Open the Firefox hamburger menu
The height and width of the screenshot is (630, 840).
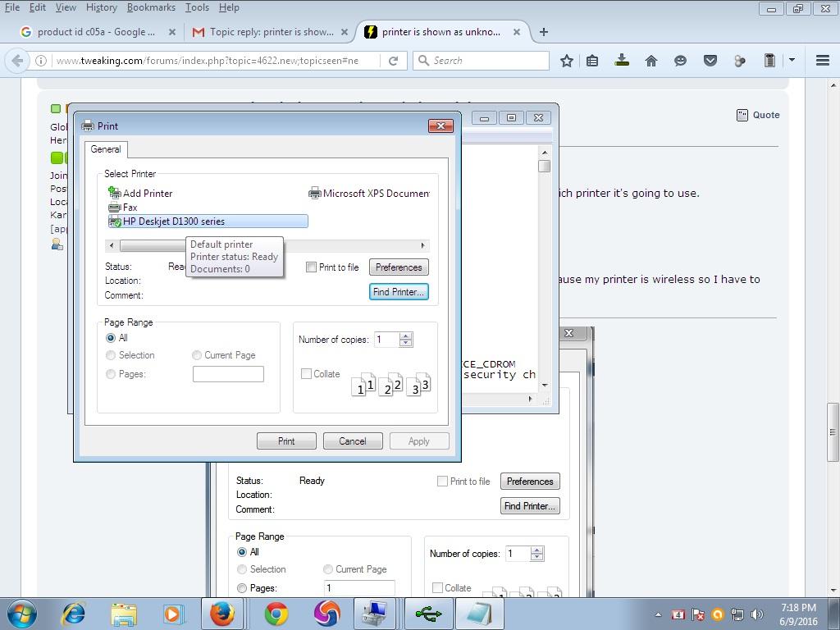tap(823, 61)
